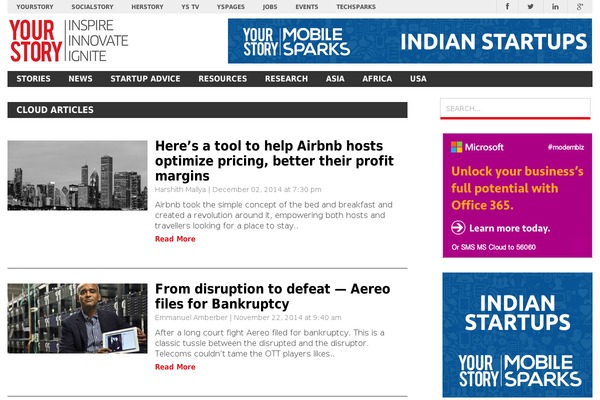
Task: Open the EVENTS top bar link
Action: coord(307,7)
